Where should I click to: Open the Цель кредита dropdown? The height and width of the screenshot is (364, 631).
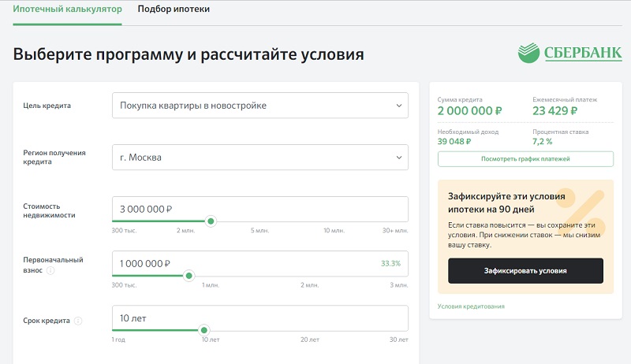(x=260, y=106)
